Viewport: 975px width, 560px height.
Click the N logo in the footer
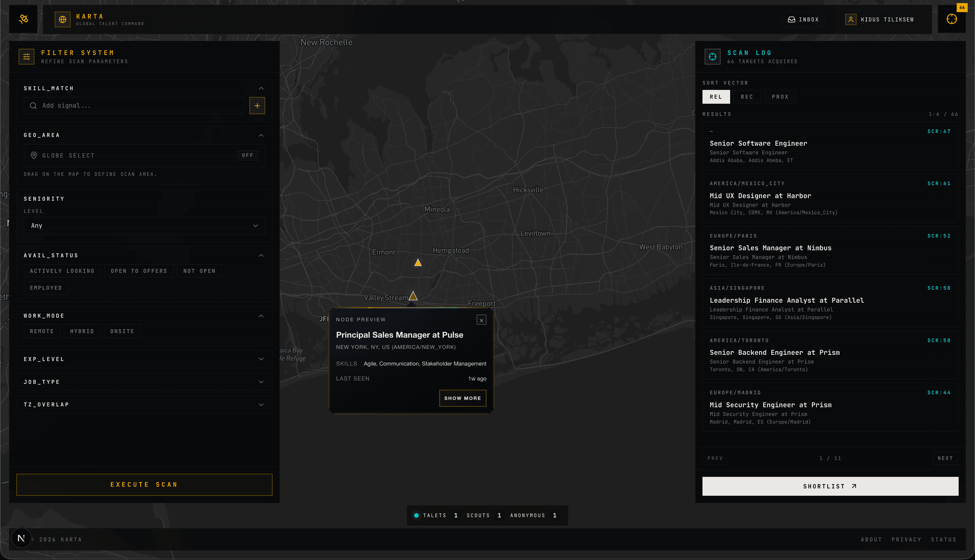tap(21, 538)
